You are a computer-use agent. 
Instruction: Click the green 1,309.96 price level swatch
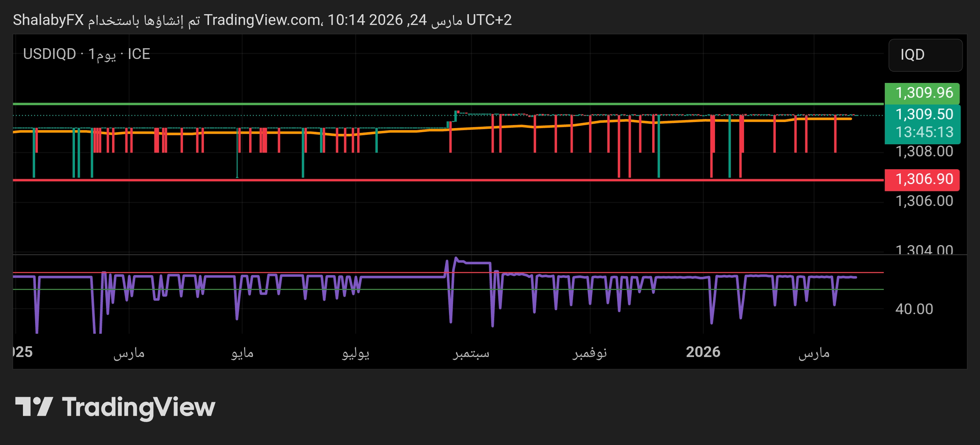click(926, 92)
